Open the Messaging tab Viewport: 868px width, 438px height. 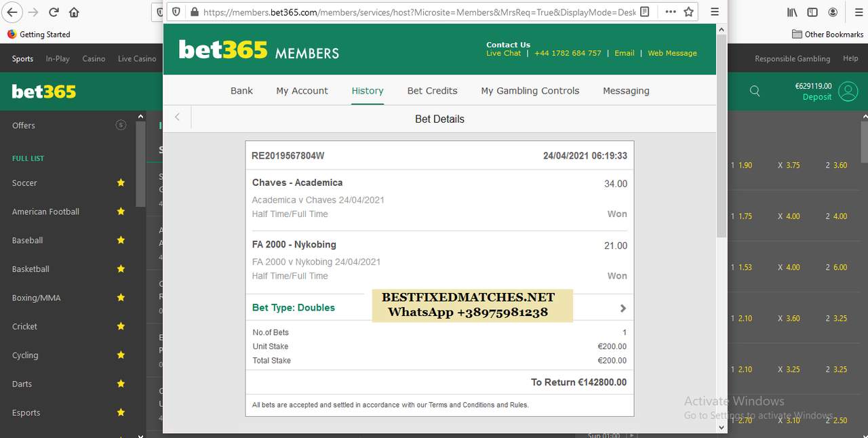[x=626, y=90]
